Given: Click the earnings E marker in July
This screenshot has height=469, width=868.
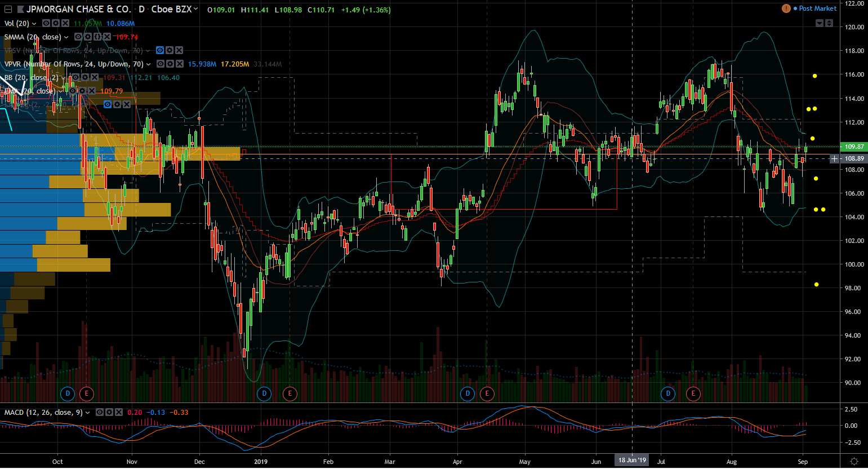Looking at the screenshot, I should [x=693, y=393].
